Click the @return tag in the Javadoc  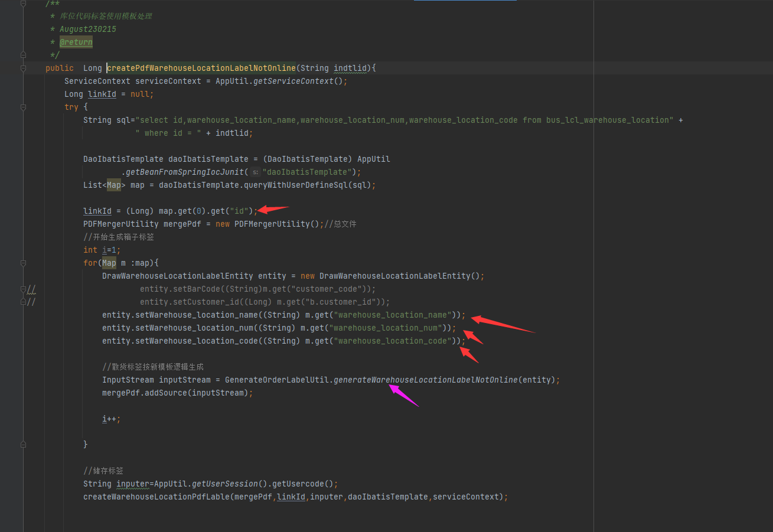click(x=76, y=42)
